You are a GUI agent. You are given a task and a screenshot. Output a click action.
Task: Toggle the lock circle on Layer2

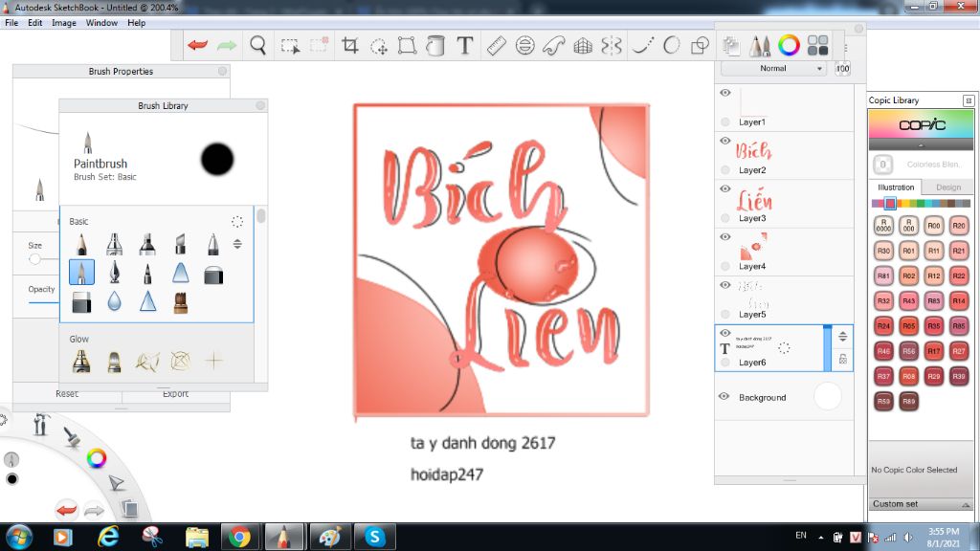click(725, 170)
